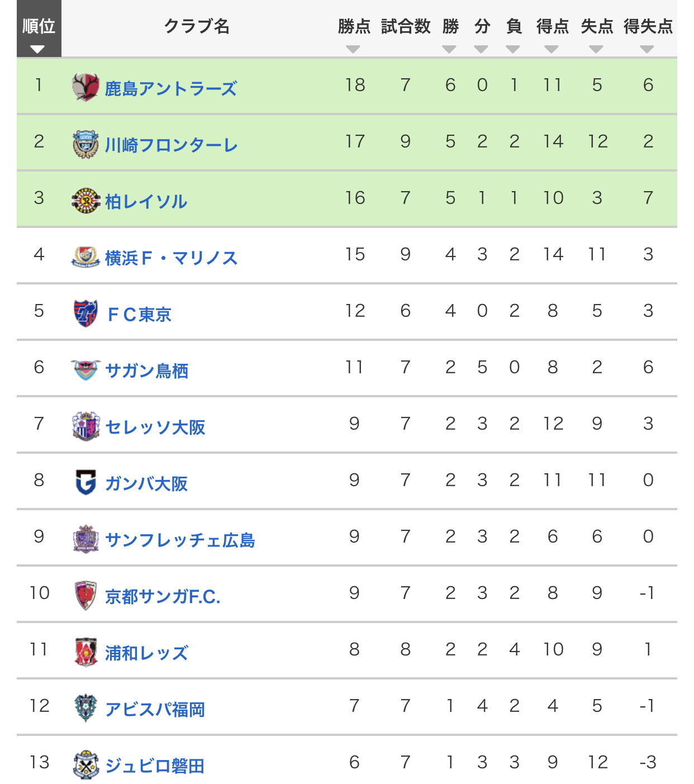This screenshot has width=694, height=784.
Task: Click the Kashiwa Reysol club crest icon
Action: 85,201
